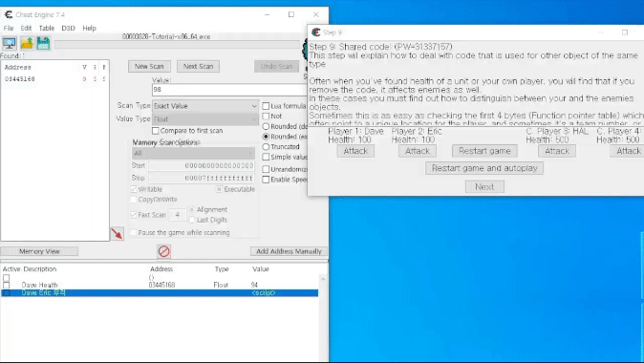The image size is (644, 363).
Task: Edit the Start address field
Action: click(x=202, y=166)
